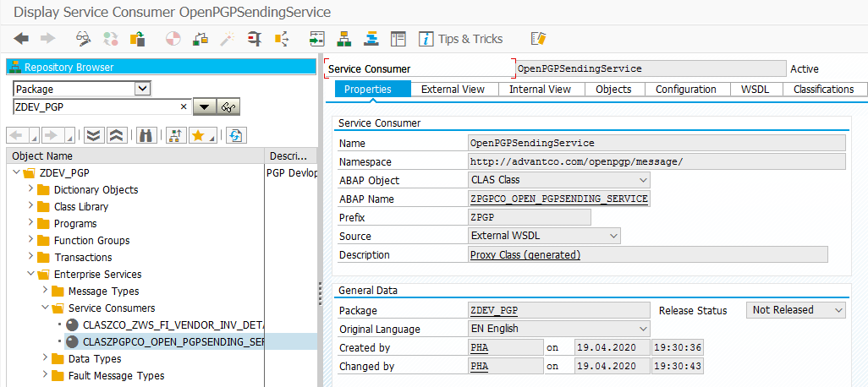This screenshot has height=387, width=868.
Task: Click the Display Object List green-arrow icon
Action: (316, 39)
